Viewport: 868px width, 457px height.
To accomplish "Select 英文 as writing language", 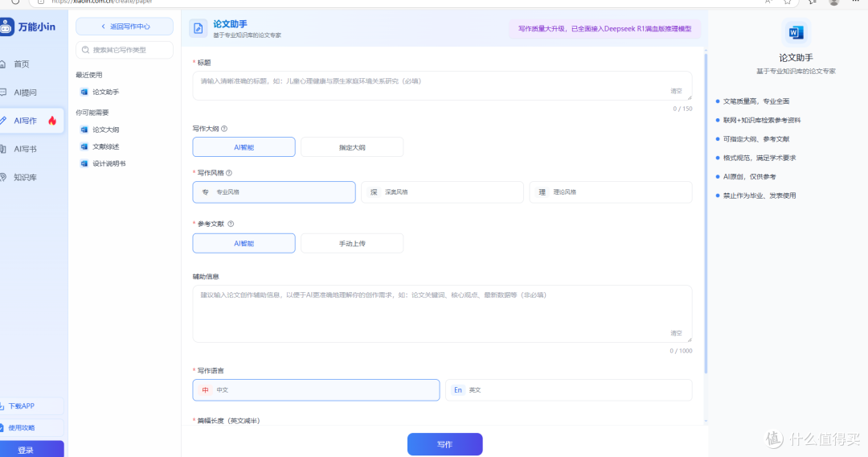I will (569, 390).
